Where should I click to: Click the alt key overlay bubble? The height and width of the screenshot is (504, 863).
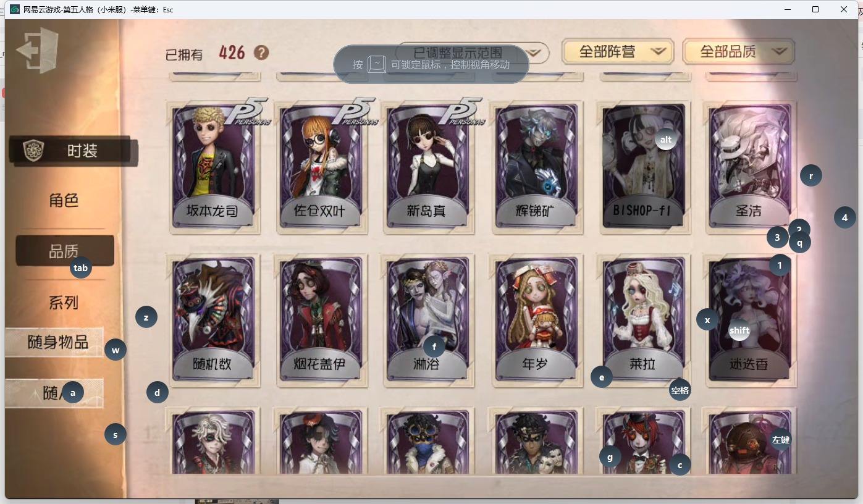pyautogui.click(x=666, y=140)
